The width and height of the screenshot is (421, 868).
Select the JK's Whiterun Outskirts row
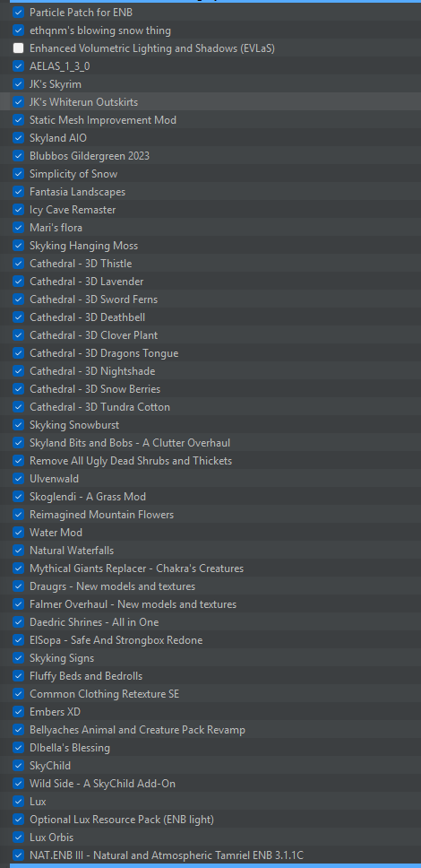point(210,102)
